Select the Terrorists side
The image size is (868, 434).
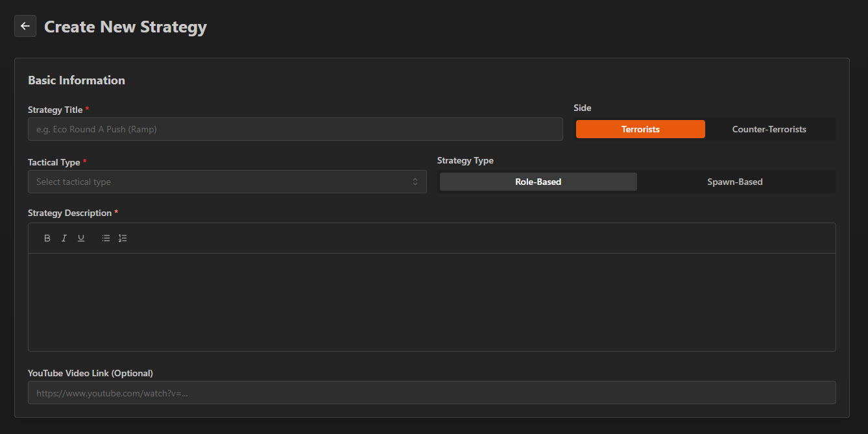point(640,128)
